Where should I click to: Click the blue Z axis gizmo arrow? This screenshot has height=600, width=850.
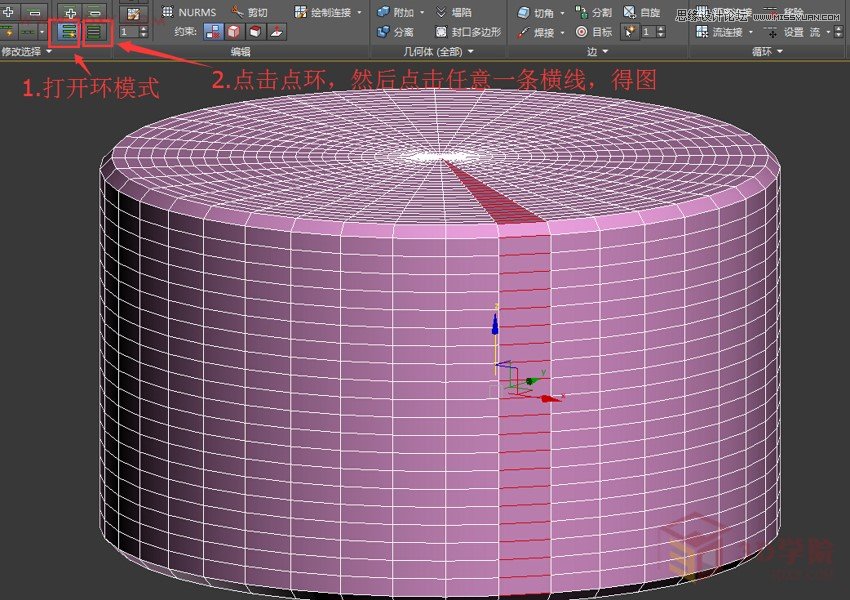(x=495, y=324)
